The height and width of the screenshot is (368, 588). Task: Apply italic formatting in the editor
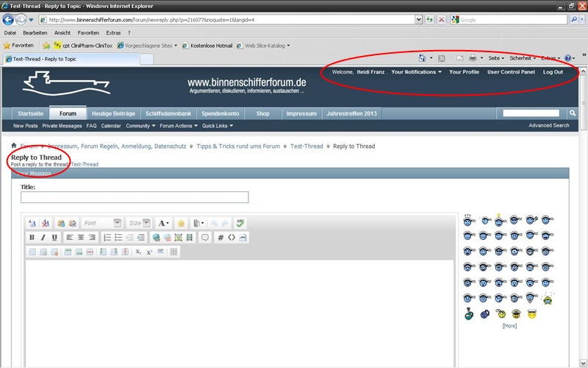pyautogui.click(x=44, y=237)
